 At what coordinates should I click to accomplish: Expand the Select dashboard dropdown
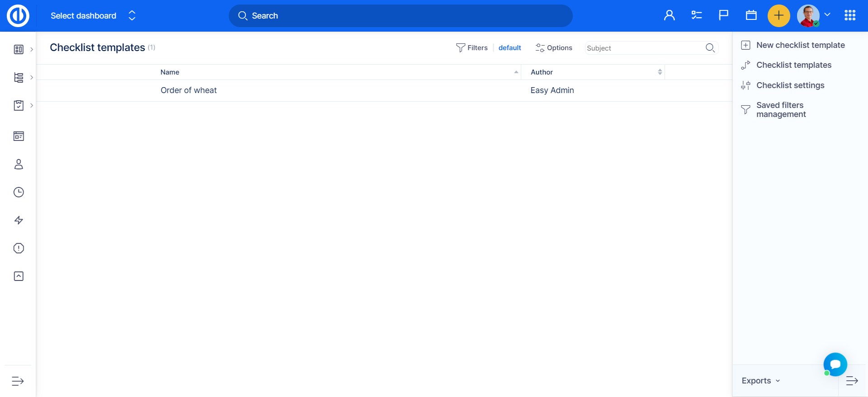pos(93,16)
